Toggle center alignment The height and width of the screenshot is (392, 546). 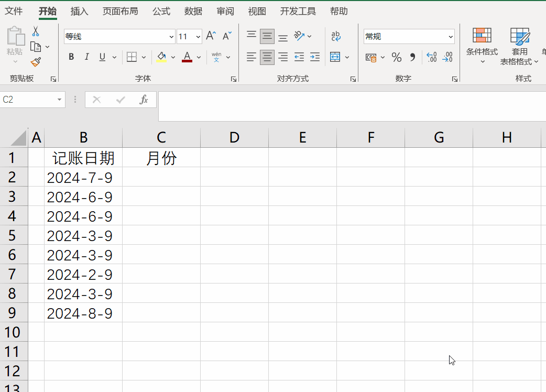267,57
